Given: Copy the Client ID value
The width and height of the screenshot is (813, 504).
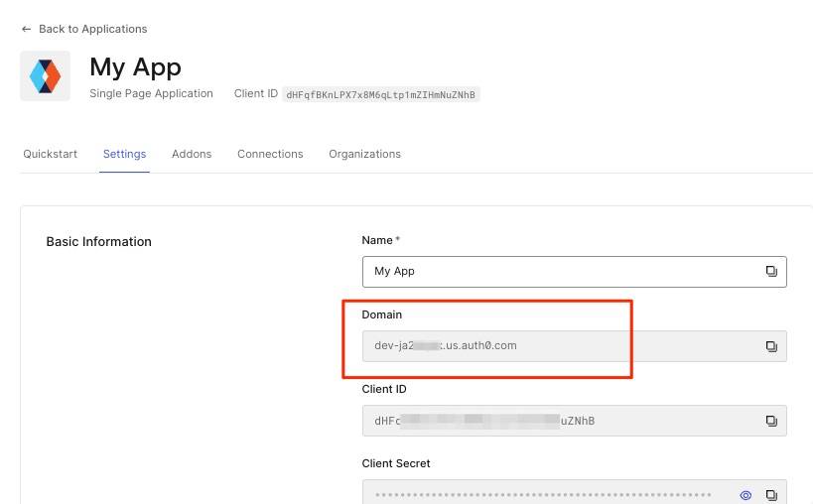Looking at the screenshot, I should [771, 421].
